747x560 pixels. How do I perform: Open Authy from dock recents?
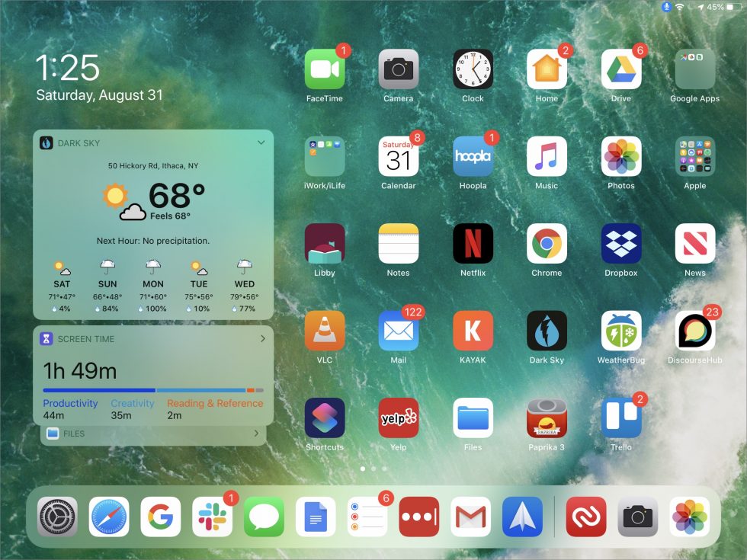pyautogui.click(x=586, y=517)
